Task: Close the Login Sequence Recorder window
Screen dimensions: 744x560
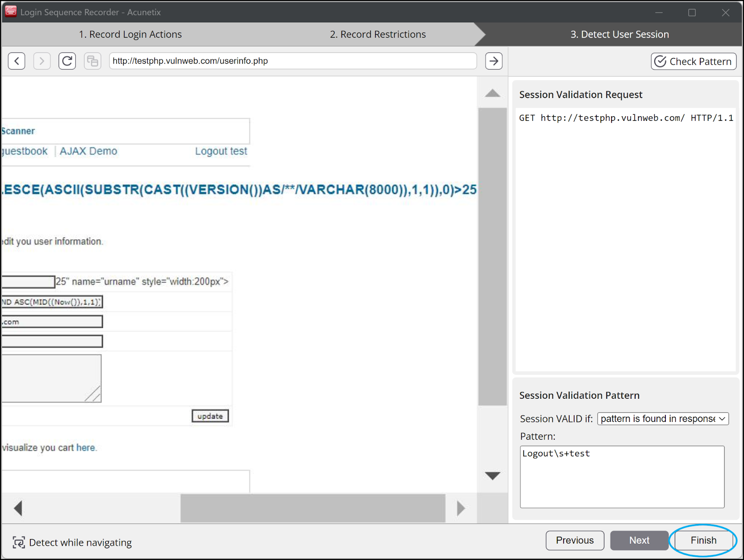Action: pos(725,13)
